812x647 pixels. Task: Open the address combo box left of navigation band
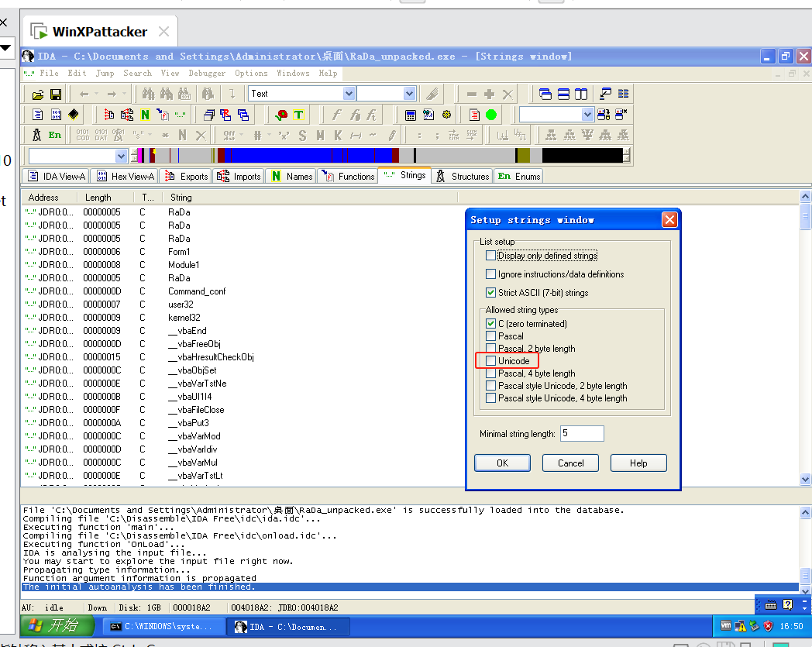121,156
